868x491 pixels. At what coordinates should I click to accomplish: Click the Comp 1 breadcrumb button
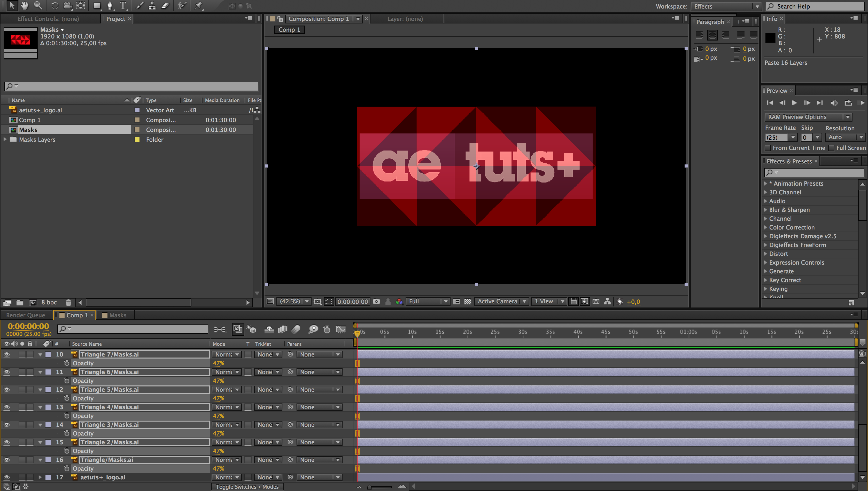(289, 30)
